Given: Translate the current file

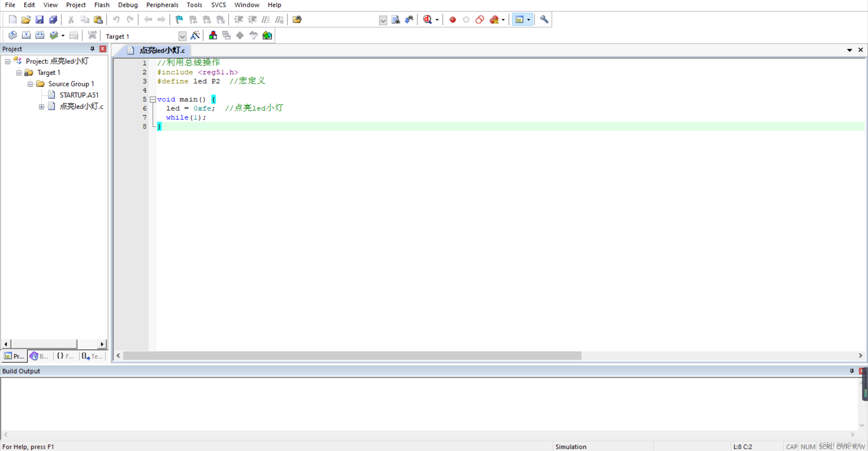Looking at the screenshot, I should (x=13, y=35).
